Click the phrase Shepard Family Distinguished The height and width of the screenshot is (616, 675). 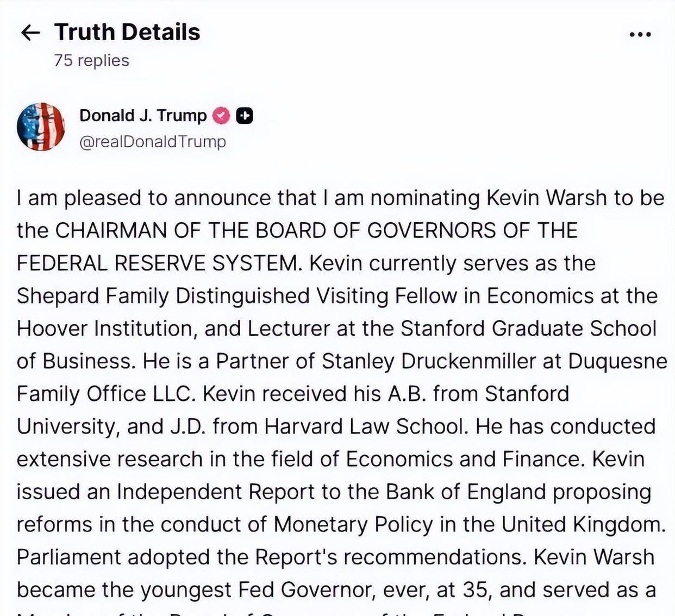[x=163, y=296]
